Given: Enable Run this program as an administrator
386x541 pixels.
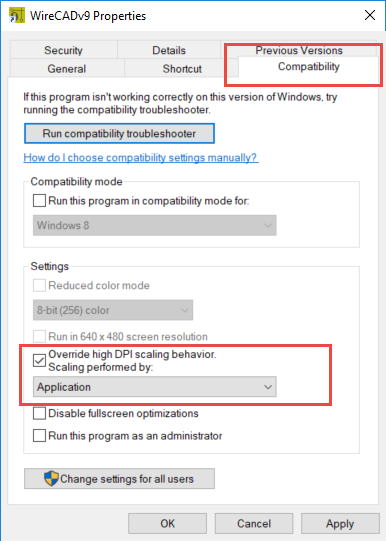Looking at the screenshot, I should coord(39,435).
